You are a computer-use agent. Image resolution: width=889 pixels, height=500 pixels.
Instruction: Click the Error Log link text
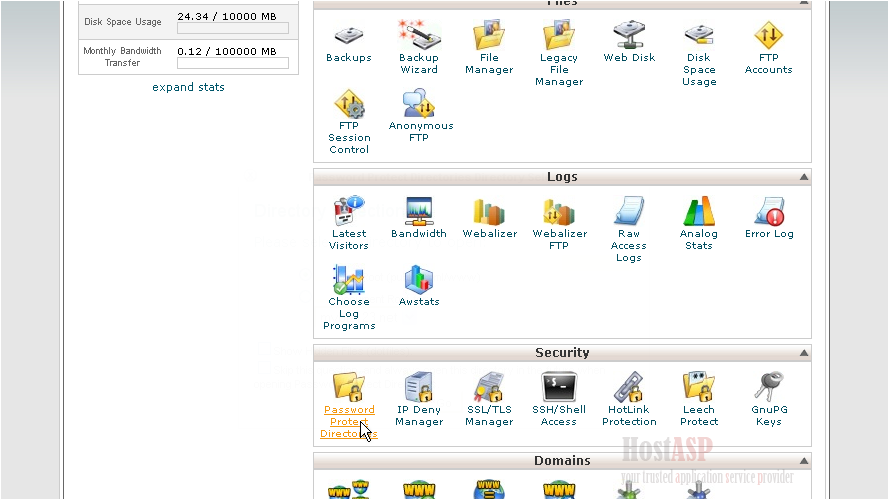pos(769,234)
